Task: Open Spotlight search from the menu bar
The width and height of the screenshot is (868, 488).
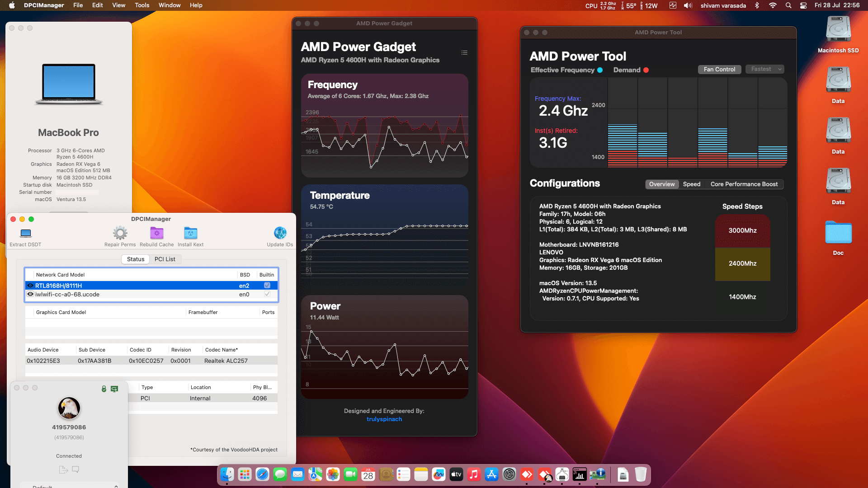Action: (x=788, y=5)
